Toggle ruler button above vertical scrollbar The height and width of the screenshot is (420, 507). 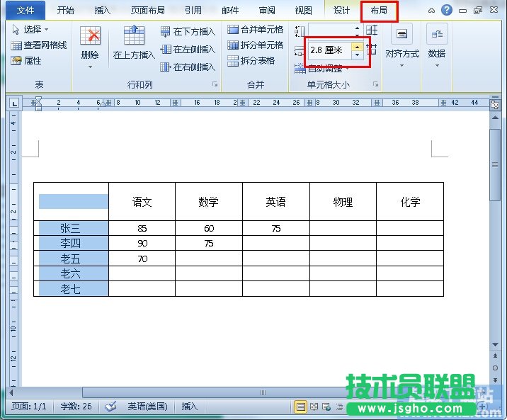[495, 103]
